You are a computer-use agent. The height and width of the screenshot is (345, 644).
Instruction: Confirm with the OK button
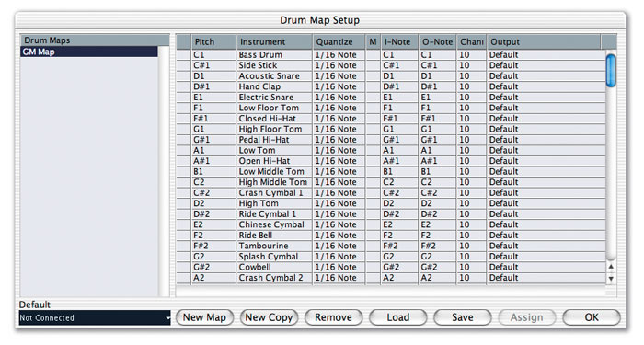tap(592, 317)
